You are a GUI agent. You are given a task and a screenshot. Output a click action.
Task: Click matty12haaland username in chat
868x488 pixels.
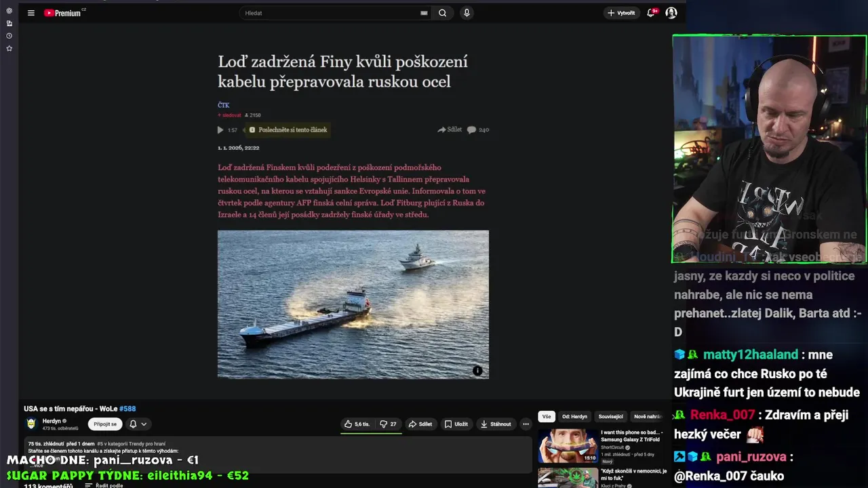[750, 354]
